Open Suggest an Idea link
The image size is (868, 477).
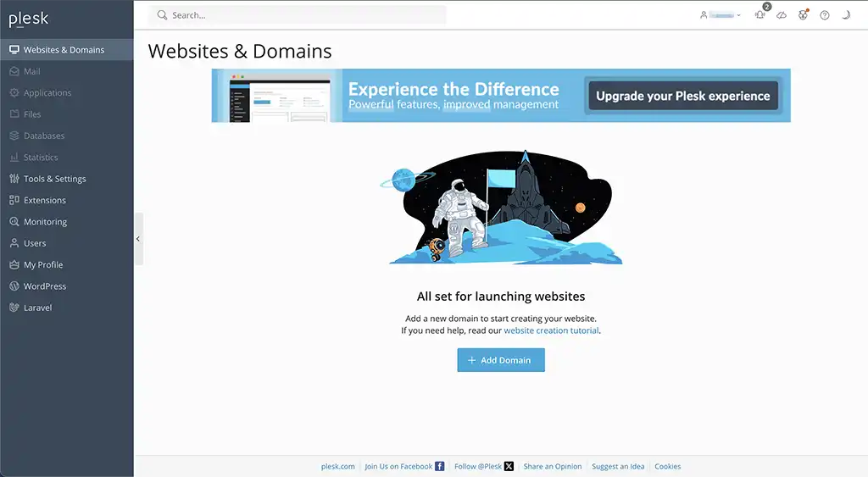point(618,467)
